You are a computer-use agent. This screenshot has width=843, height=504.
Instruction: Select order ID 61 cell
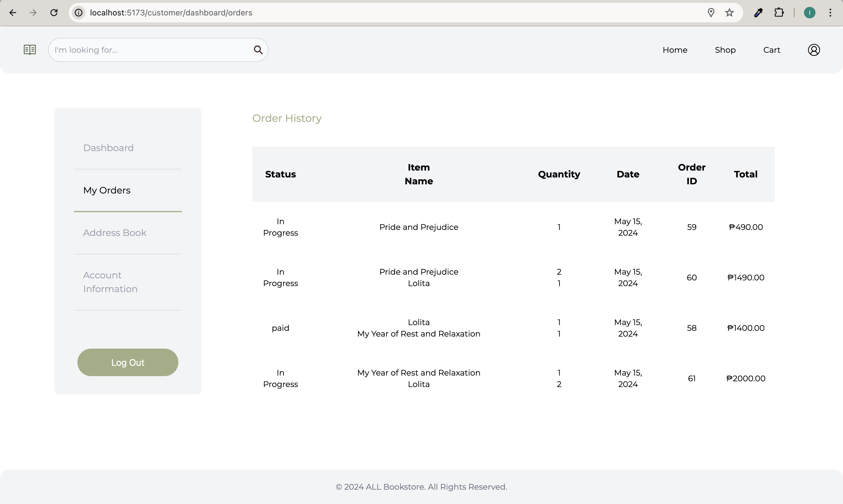pyautogui.click(x=692, y=378)
